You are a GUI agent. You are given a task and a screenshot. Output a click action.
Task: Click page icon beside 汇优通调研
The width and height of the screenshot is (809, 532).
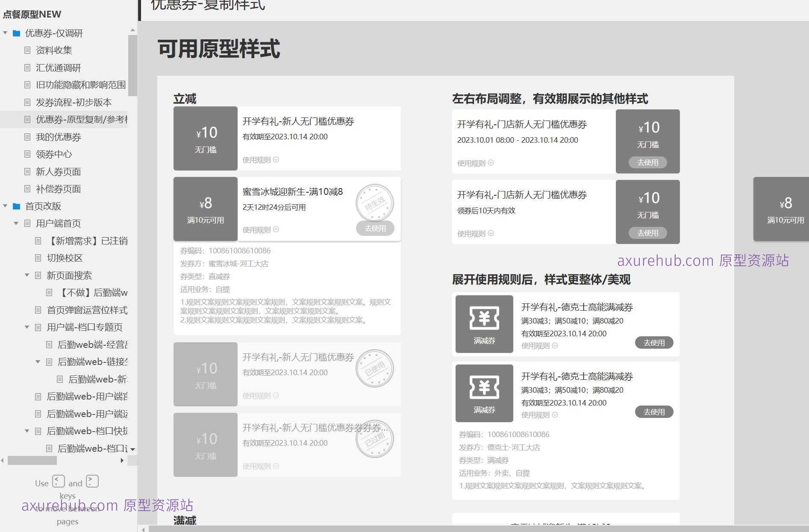pos(27,68)
